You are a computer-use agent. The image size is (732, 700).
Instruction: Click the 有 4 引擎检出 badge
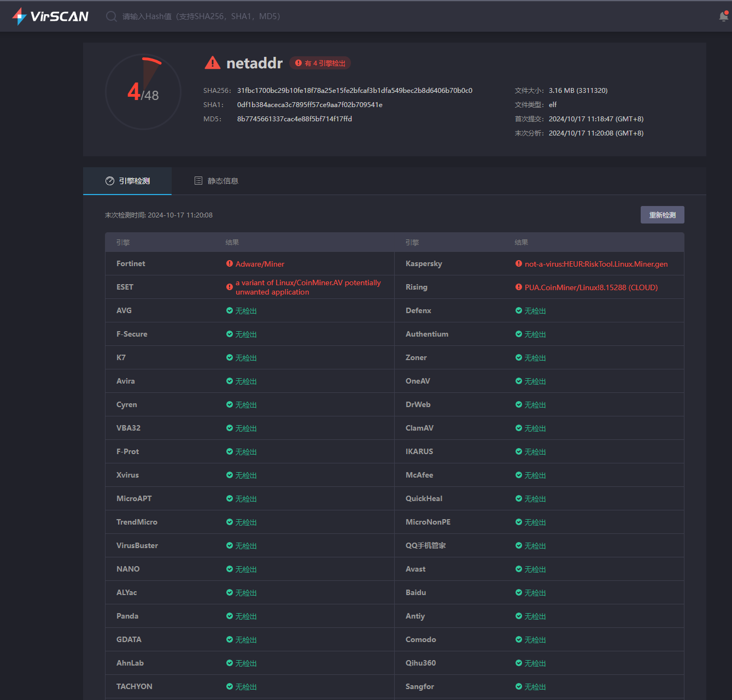coord(320,63)
